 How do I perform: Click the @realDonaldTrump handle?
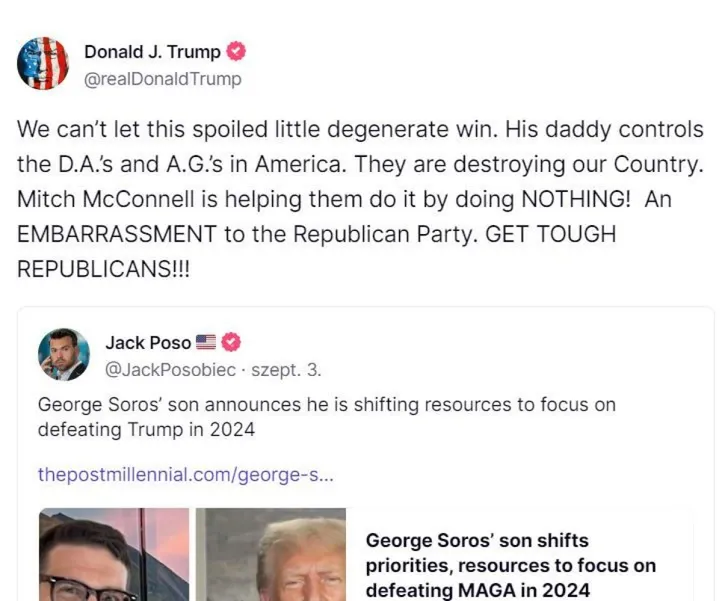162,78
